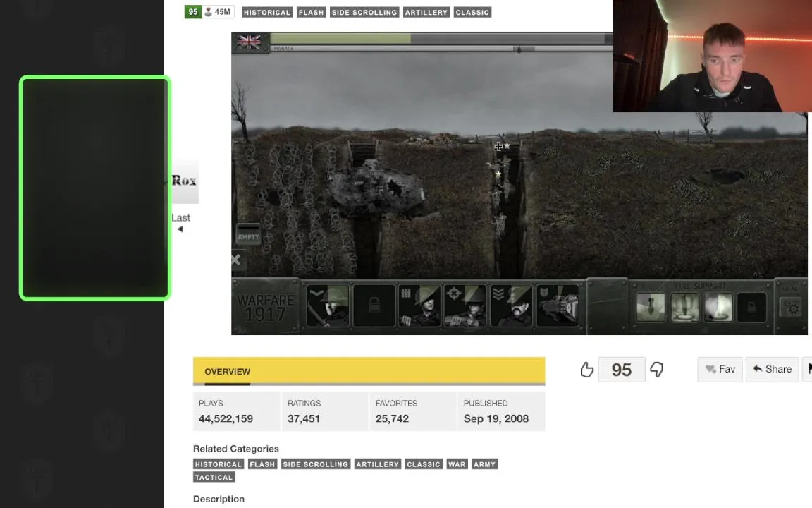Deploy the rifleman unit with single chevron

(328, 306)
